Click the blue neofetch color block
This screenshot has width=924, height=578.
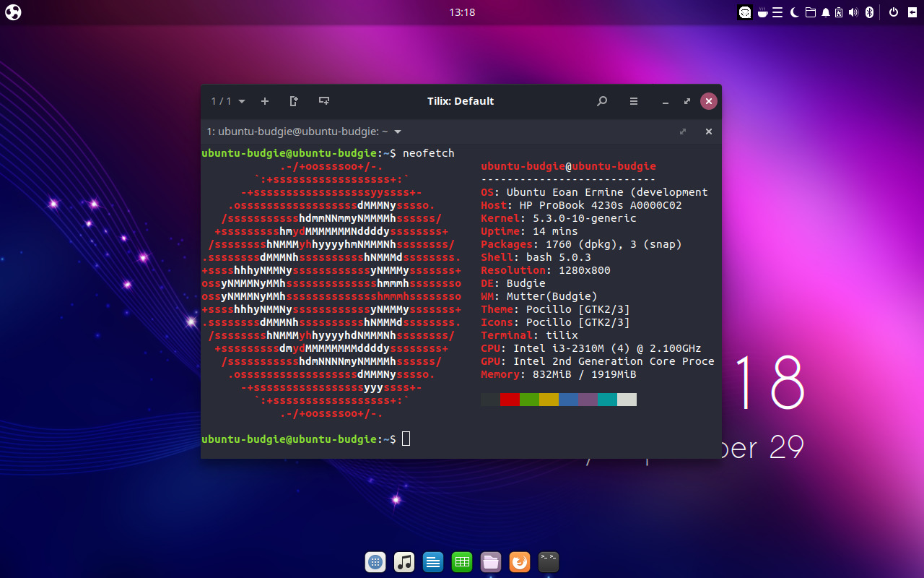[568, 400]
